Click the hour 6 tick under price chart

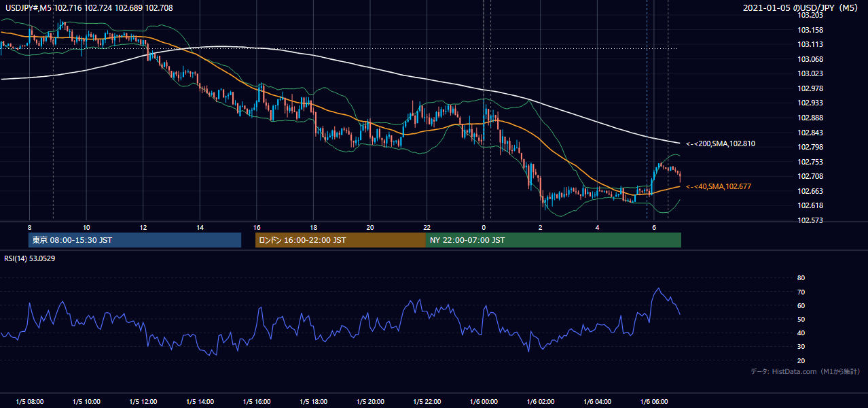tap(653, 227)
